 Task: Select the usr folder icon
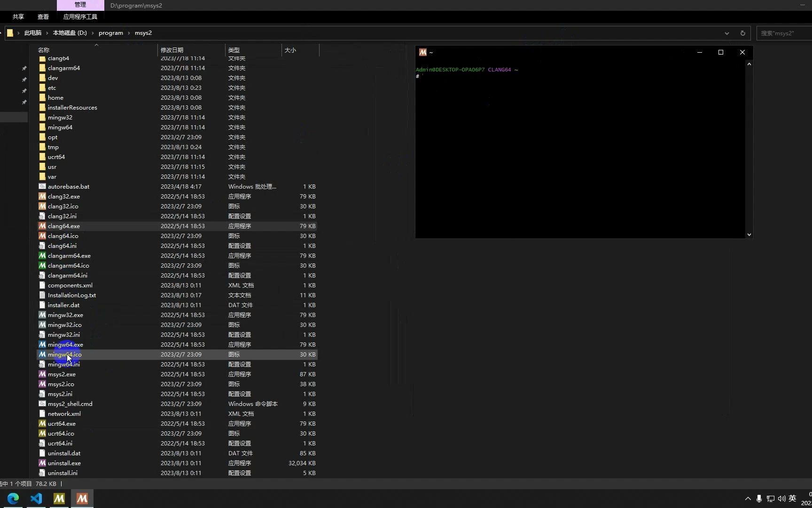42,167
